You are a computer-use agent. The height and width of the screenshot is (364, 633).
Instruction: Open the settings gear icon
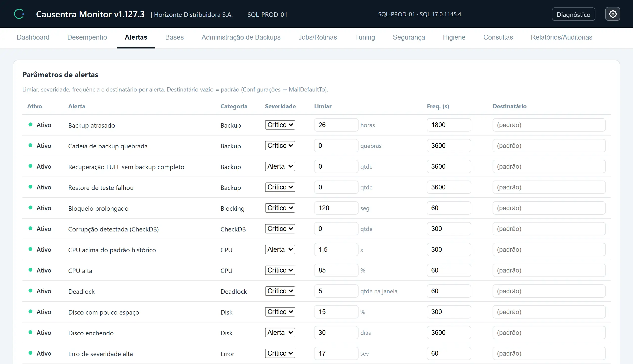(612, 14)
